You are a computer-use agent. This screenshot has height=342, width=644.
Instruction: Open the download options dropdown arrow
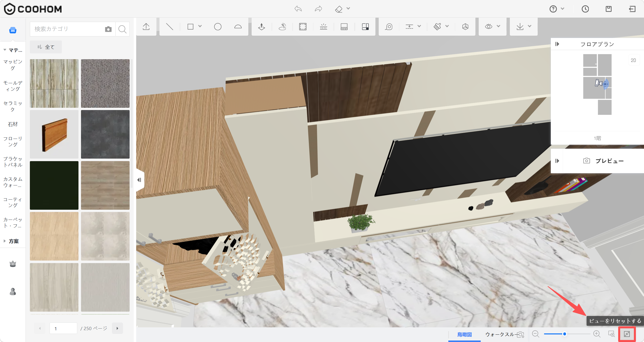530,26
